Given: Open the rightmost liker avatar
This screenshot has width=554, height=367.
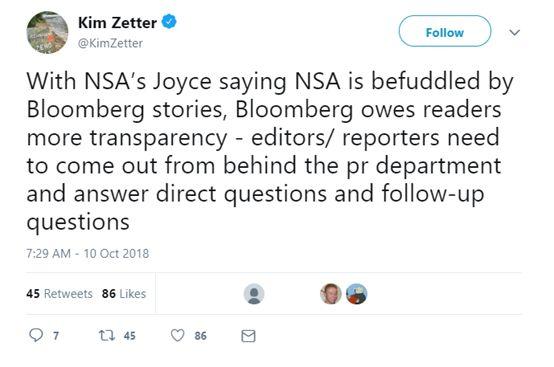Looking at the screenshot, I should pyautogui.click(x=356, y=294).
